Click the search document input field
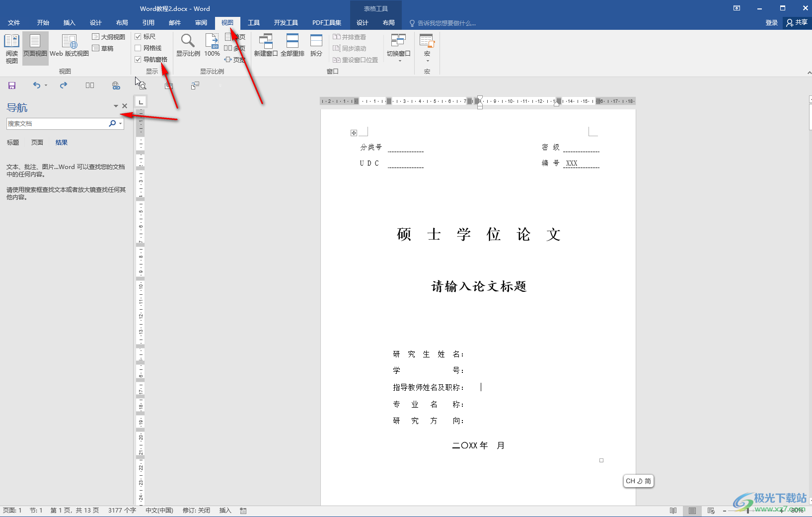Image resolution: width=812 pixels, height=517 pixels. [x=57, y=124]
